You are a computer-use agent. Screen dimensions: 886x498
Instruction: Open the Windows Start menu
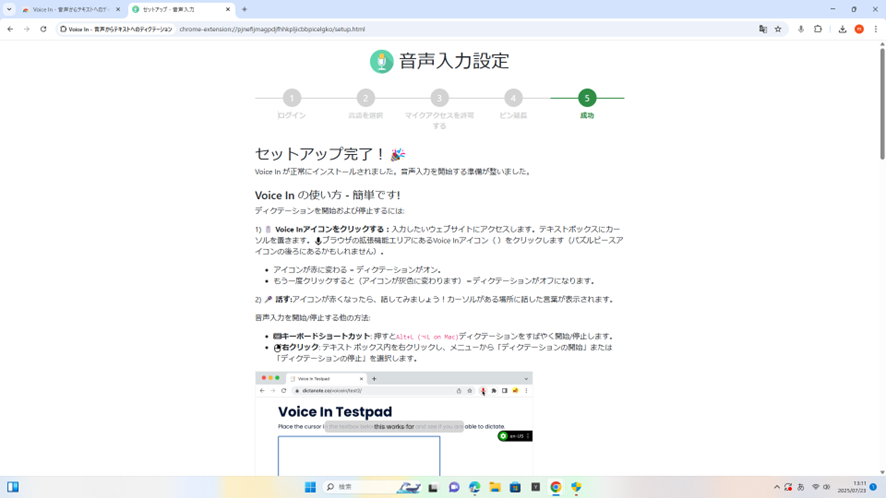pyautogui.click(x=310, y=487)
